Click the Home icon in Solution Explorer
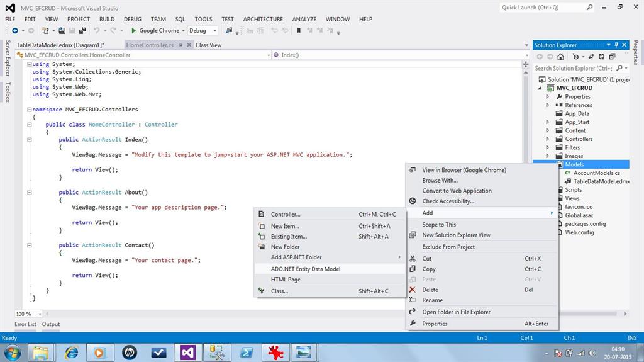The width and height of the screenshot is (644, 362). point(560,57)
